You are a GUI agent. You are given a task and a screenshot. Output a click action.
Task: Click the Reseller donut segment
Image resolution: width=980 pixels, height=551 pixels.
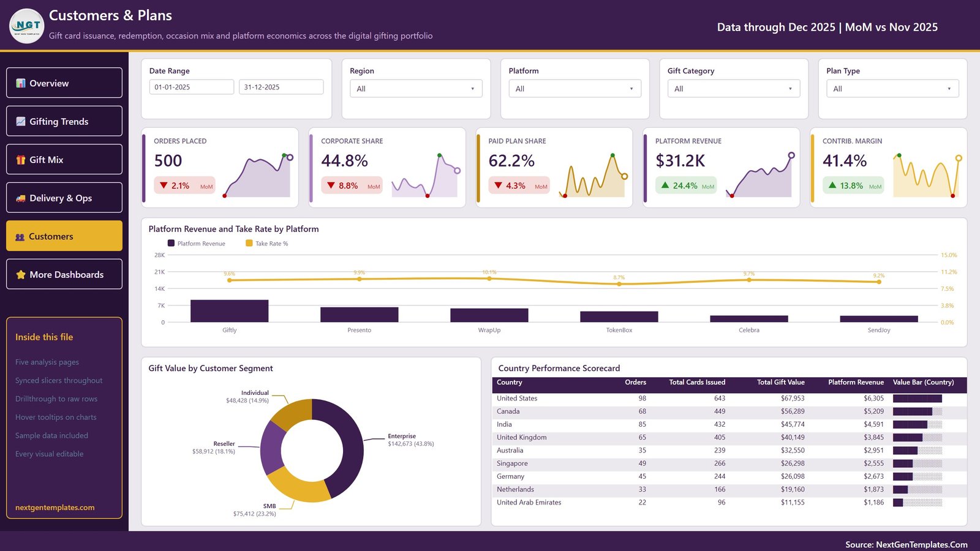click(271, 448)
